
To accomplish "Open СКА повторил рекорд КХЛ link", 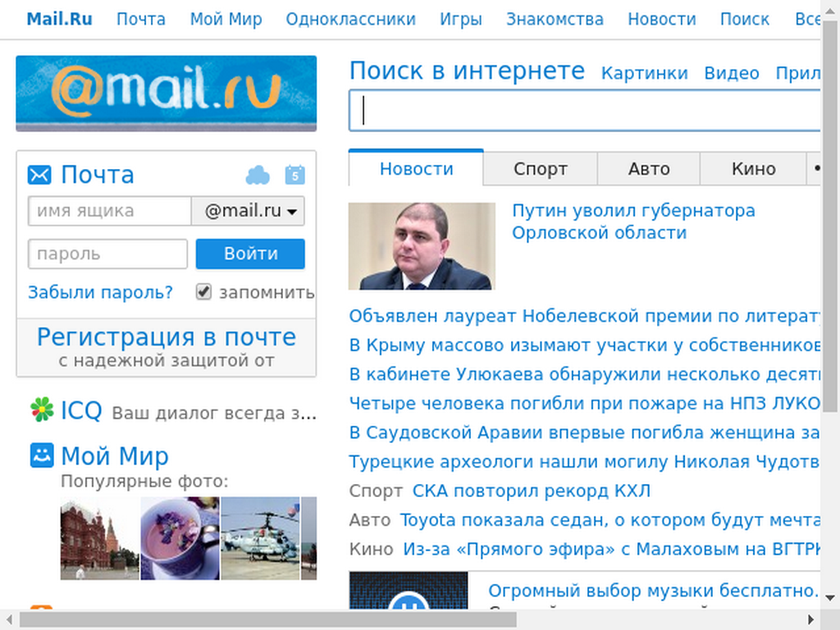I will click(x=532, y=491).
